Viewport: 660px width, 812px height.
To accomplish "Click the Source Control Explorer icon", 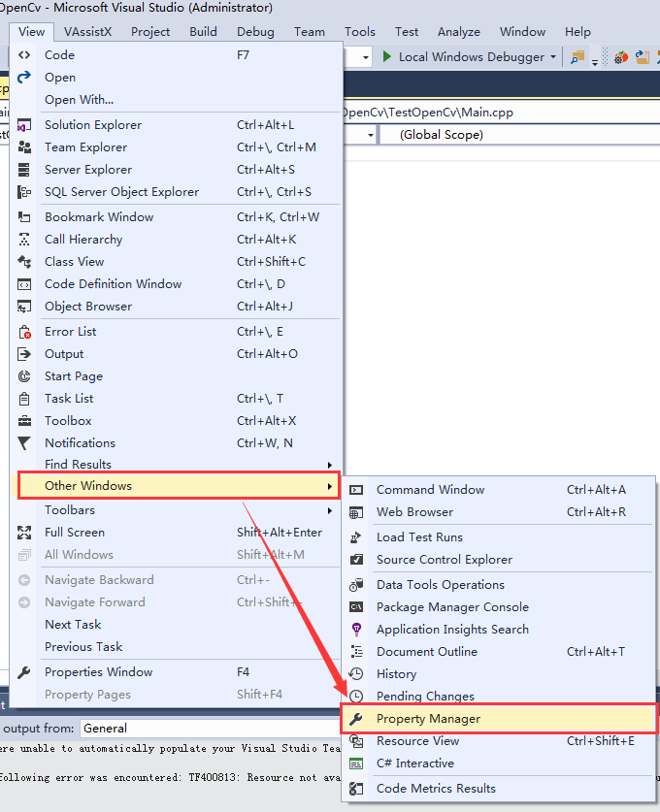I will coord(356,560).
